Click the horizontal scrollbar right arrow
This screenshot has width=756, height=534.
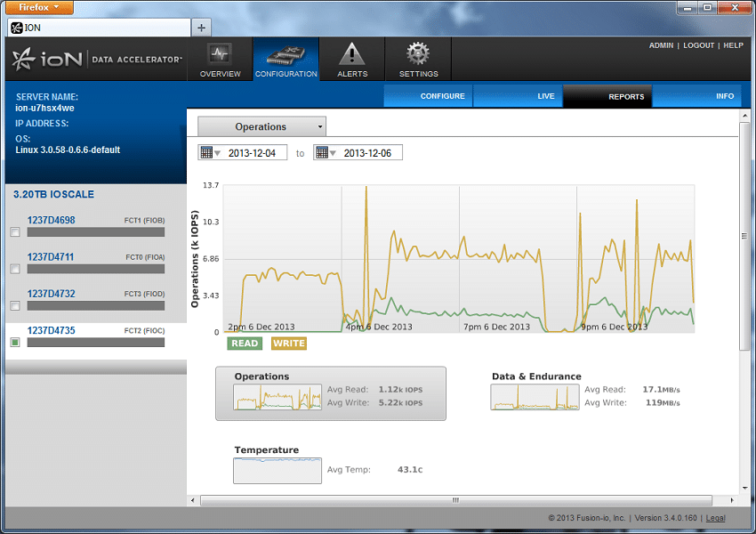[732, 500]
